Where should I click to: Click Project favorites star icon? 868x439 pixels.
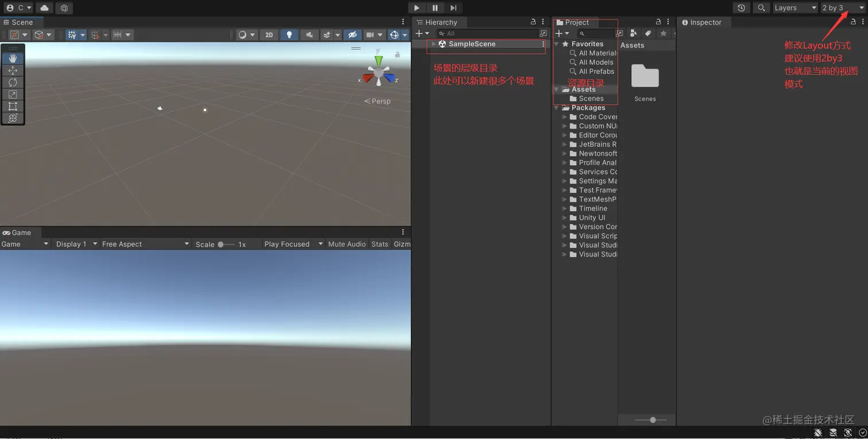pos(663,33)
